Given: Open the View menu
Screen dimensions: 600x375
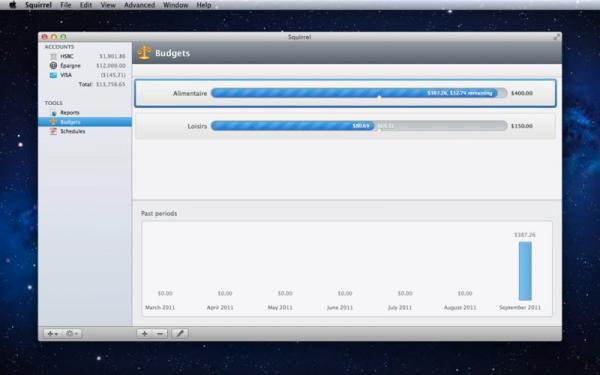Looking at the screenshot, I should coord(108,5).
